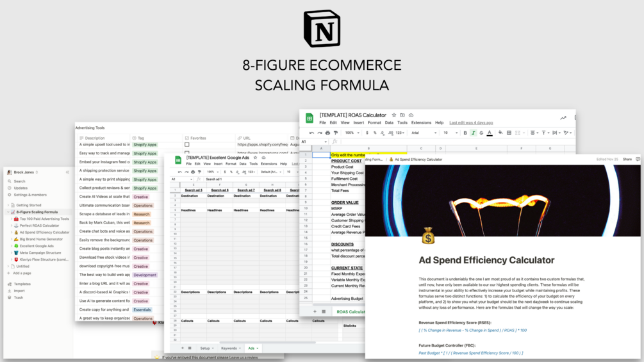
Task: Add a sheet in ROAS Calculator
Action: [315, 312]
